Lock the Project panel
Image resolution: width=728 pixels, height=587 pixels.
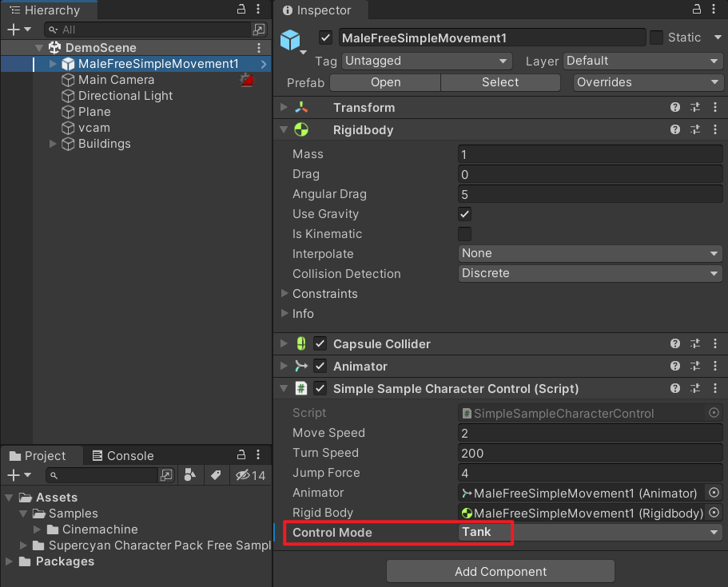coord(241,454)
